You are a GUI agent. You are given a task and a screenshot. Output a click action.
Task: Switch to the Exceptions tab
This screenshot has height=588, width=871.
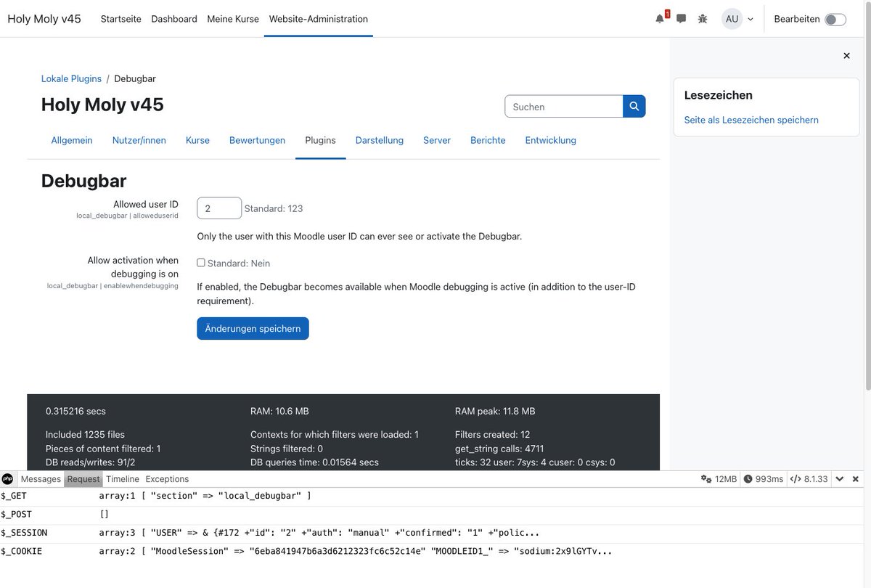[167, 478]
